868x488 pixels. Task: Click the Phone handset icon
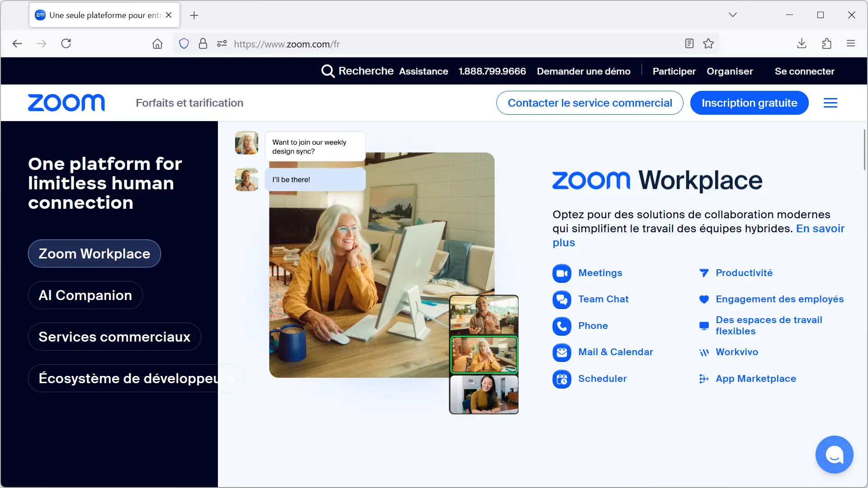562,326
